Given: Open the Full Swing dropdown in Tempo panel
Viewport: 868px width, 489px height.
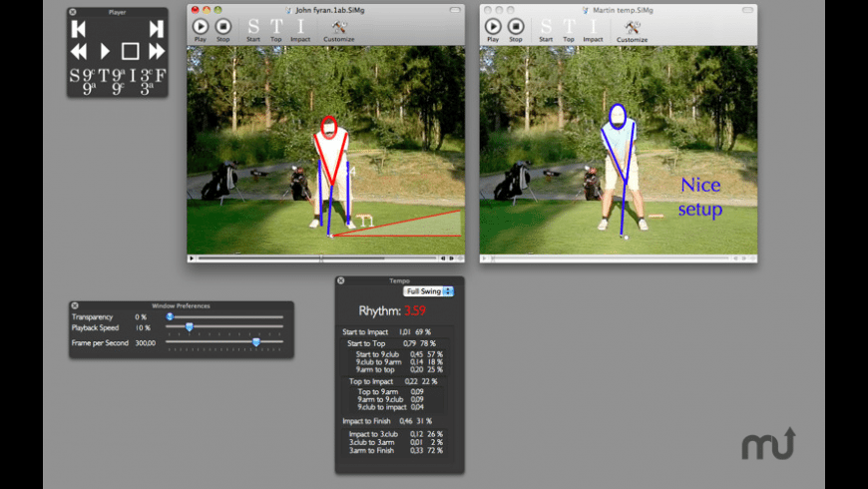Looking at the screenshot, I should pos(428,291).
